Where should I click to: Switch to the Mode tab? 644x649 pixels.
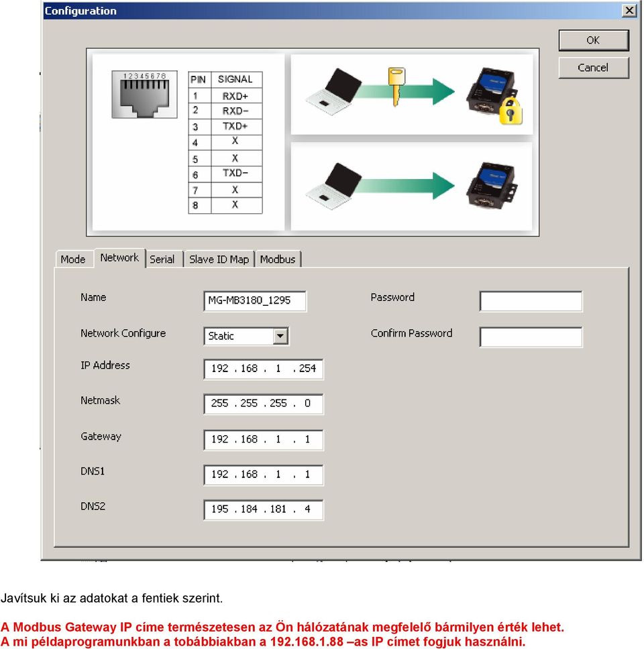73,259
